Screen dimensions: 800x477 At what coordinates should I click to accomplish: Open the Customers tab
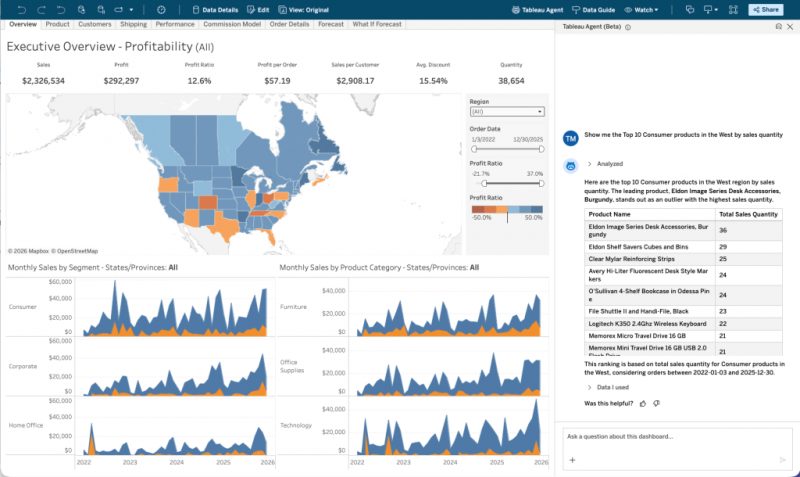click(94, 24)
